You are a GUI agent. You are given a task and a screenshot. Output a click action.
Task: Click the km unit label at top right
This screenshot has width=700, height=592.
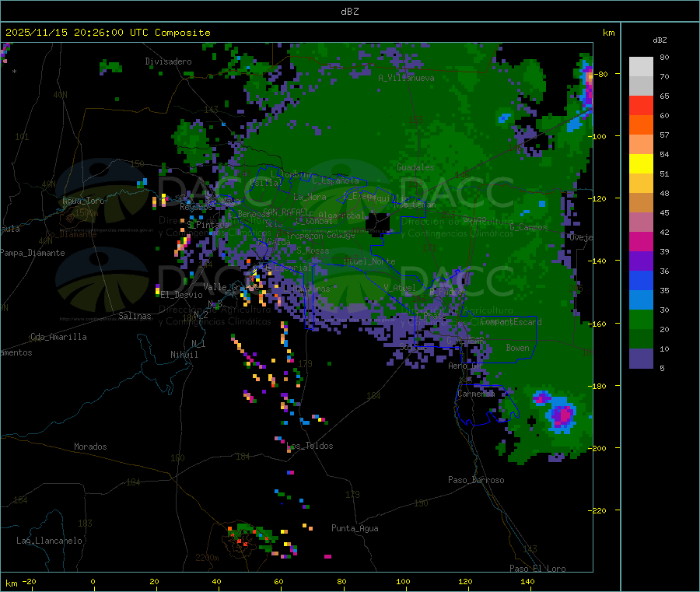[608, 33]
